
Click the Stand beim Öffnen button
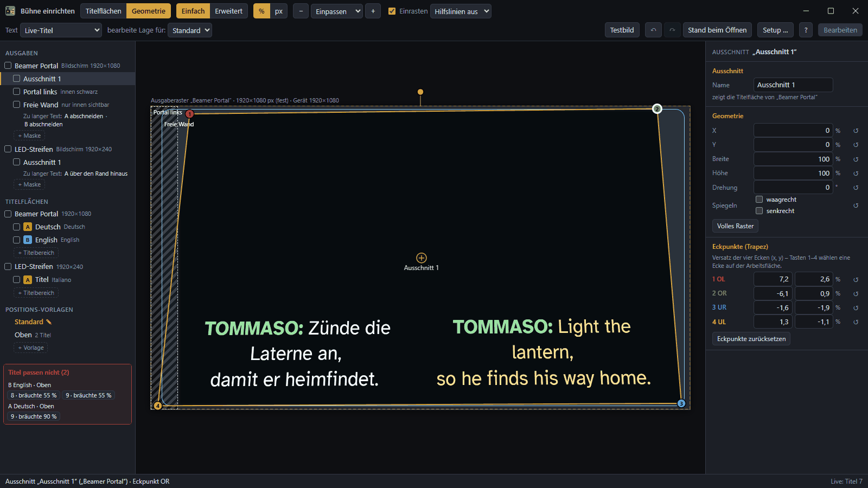point(717,30)
